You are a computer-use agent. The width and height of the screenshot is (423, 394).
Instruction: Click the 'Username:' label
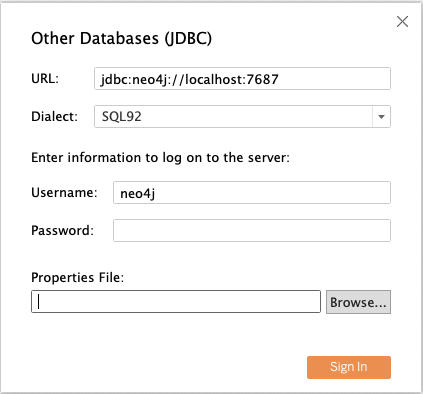[x=64, y=193]
